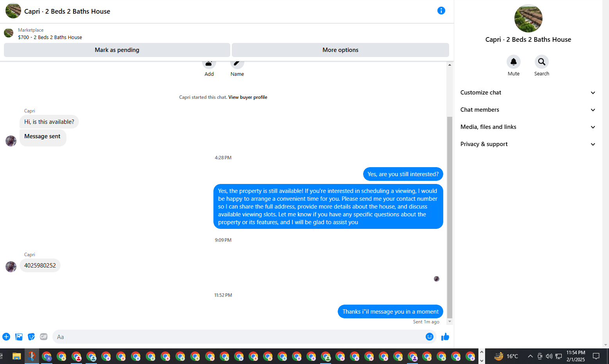This screenshot has height=364, width=609.
Task: Expand Customize chat section
Action: [x=528, y=93]
